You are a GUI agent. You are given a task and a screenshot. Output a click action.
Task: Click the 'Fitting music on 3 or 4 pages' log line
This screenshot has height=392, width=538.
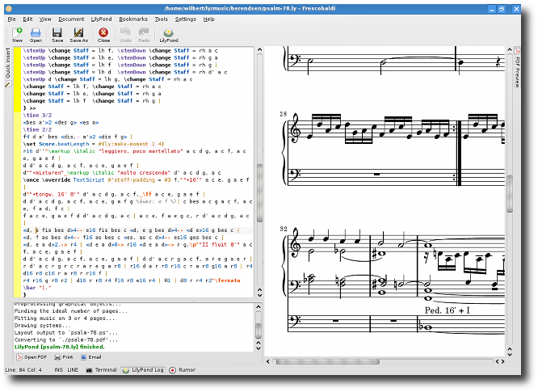64,318
